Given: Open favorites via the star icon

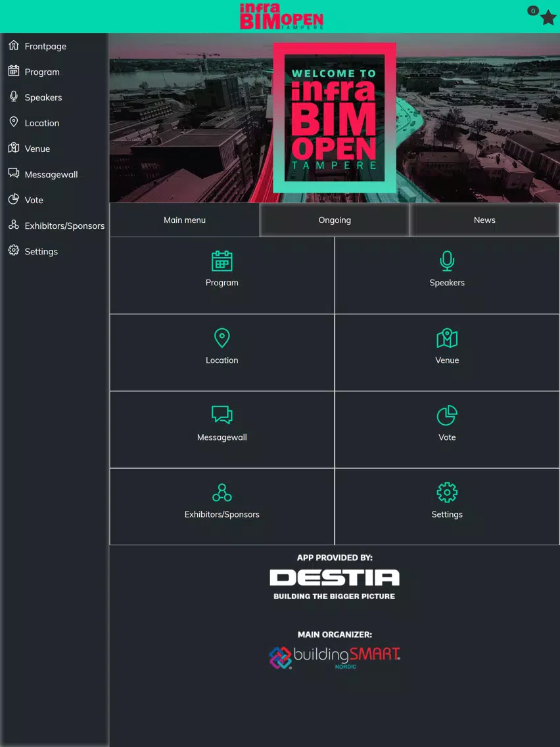Looking at the screenshot, I should pos(548,18).
